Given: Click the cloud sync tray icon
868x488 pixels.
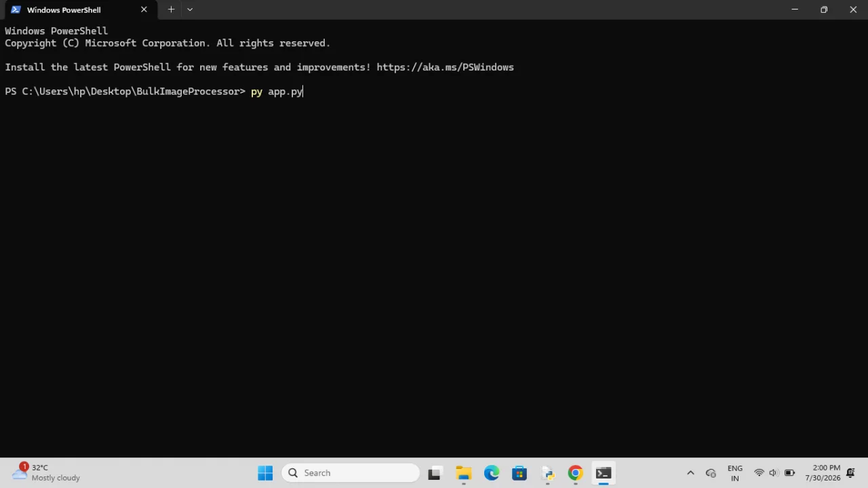Looking at the screenshot, I should [711, 473].
